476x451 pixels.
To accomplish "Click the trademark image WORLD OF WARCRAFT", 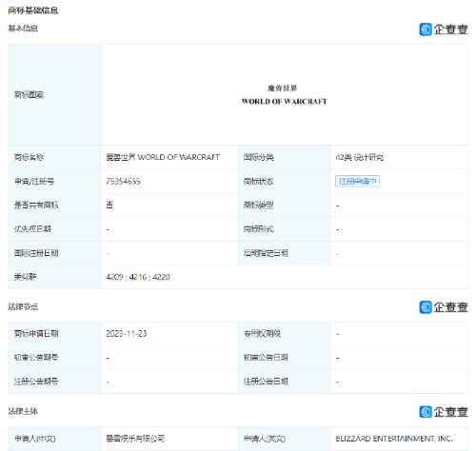I will (284, 95).
